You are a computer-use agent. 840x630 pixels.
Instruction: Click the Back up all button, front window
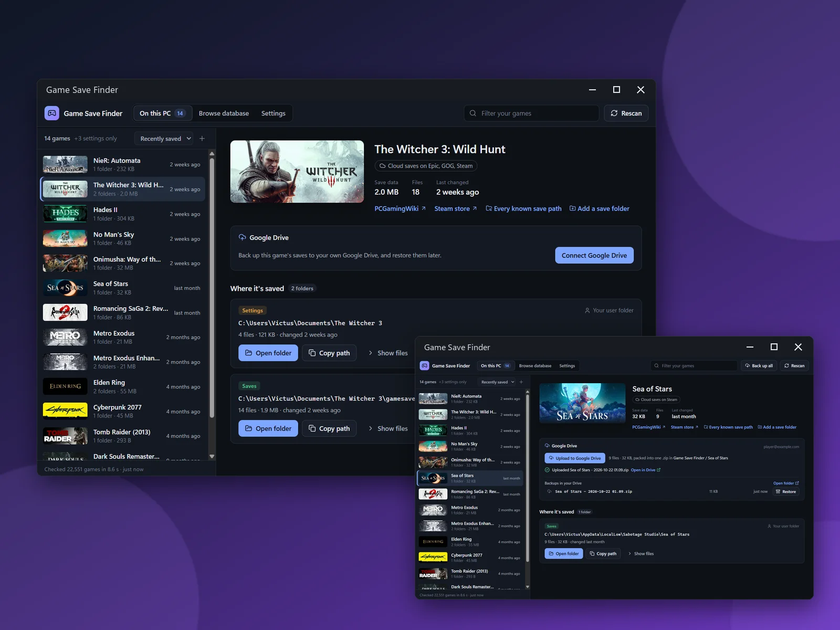pos(759,366)
